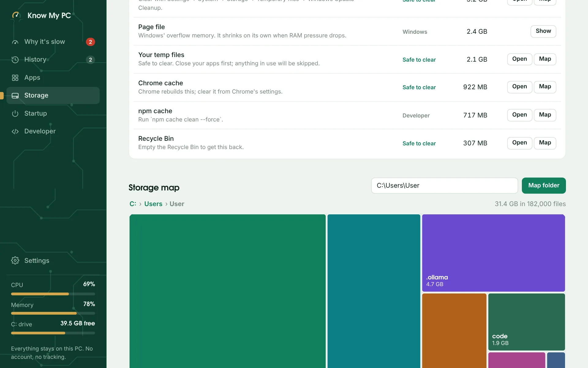Click the CPU usage bar
Screen dimensions: 588x368
[x=53, y=294]
